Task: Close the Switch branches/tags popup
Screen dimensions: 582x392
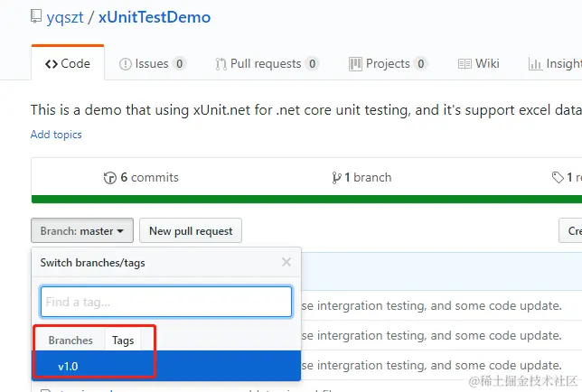Action: tap(286, 262)
